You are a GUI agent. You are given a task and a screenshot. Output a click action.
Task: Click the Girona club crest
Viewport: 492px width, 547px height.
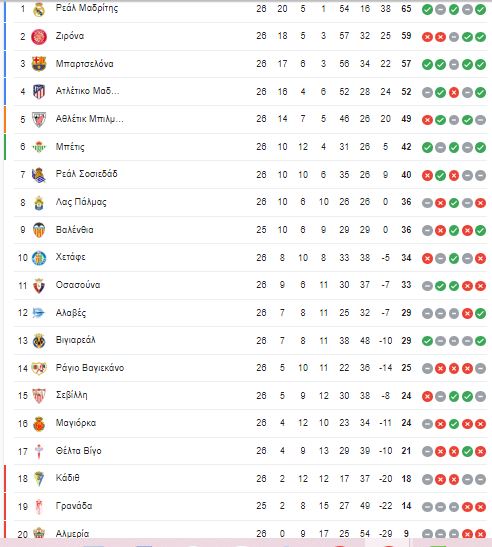pos(39,37)
